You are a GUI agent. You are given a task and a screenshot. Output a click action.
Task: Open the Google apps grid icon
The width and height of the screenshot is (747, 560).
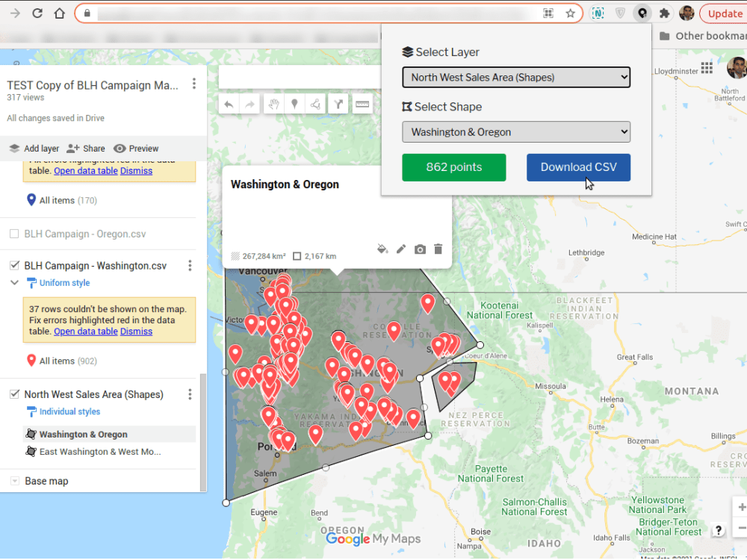click(707, 68)
